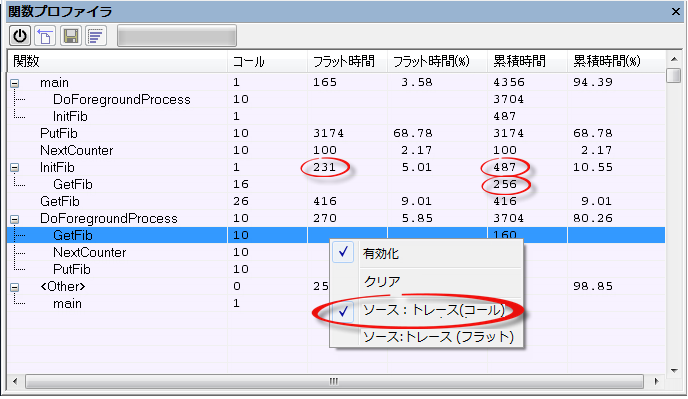This screenshot has width=688, height=399.
Task: Select ソース：トレース(コール) menu option
Action: pyautogui.click(x=426, y=311)
